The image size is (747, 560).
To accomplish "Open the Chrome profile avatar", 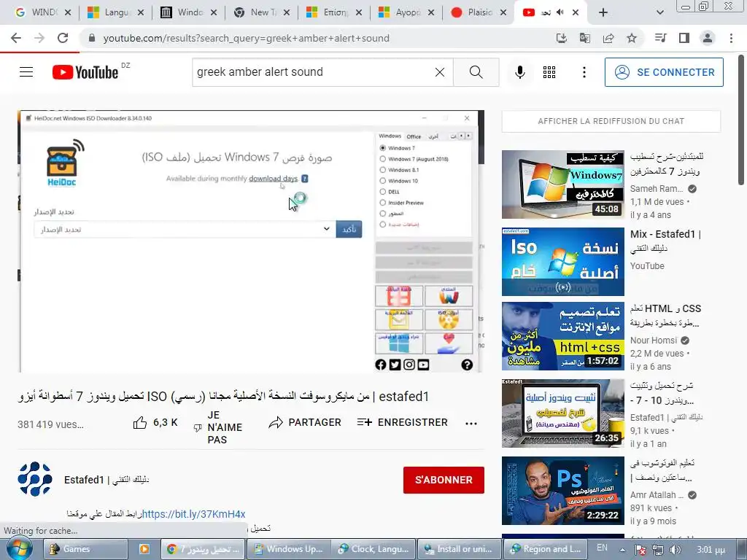I will pos(708,38).
